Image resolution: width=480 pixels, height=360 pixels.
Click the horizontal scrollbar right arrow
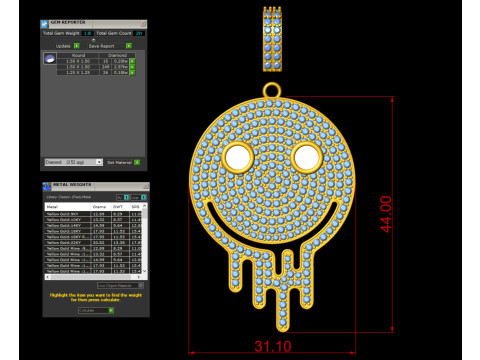coord(139,277)
